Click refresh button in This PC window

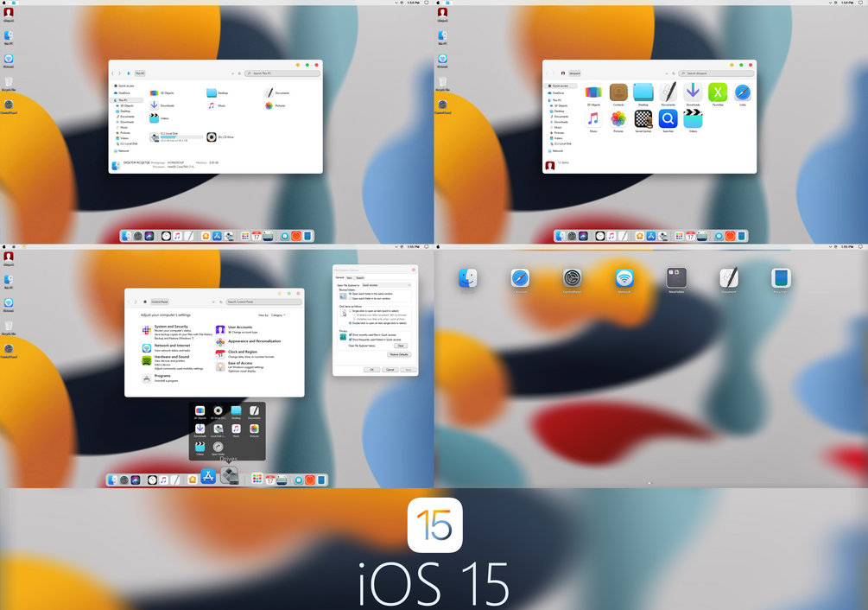(239, 73)
